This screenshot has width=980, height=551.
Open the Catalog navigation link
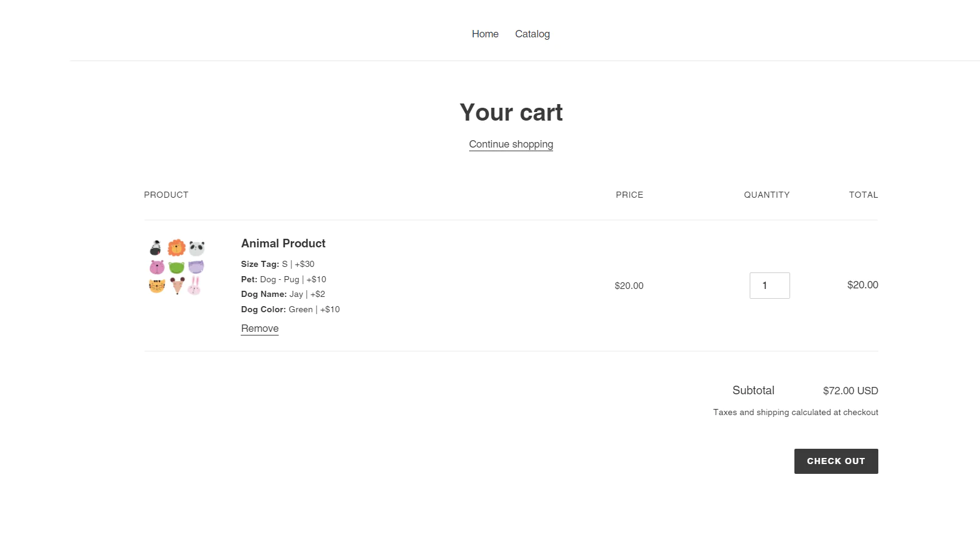(532, 34)
